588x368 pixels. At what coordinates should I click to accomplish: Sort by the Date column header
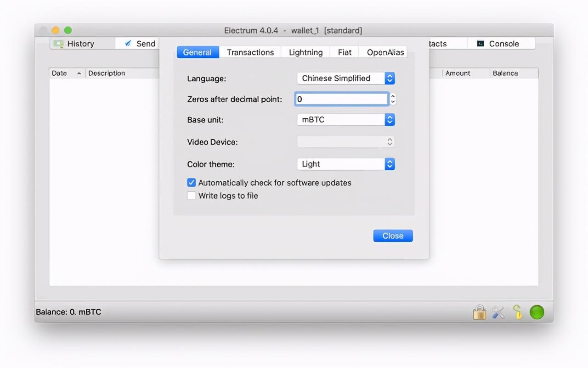pyautogui.click(x=67, y=73)
